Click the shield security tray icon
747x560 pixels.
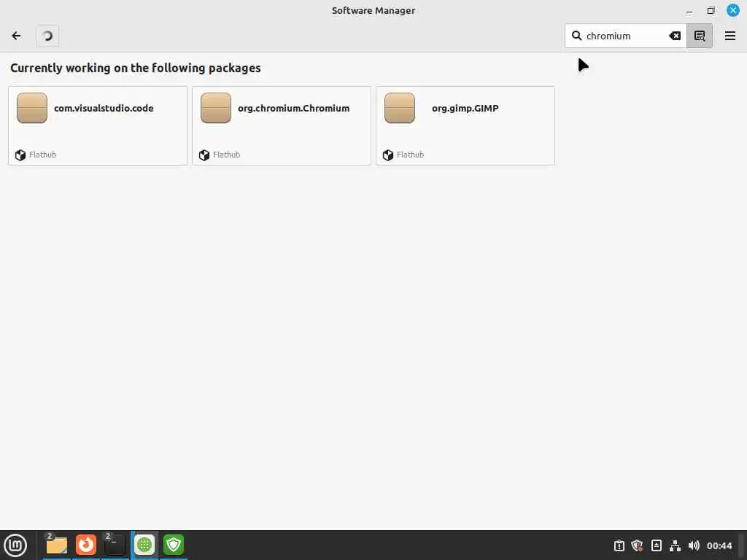(x=637, y=545)
